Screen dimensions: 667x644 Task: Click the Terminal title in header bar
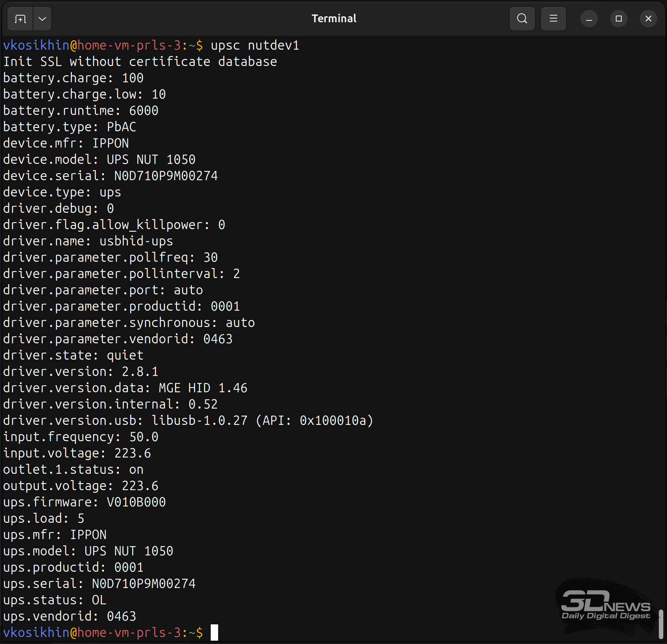tap(333, 19)
